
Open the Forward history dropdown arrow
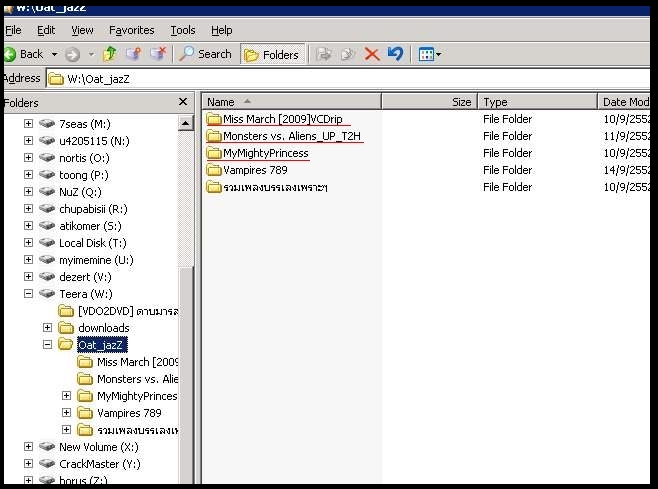tap(91, 54)
